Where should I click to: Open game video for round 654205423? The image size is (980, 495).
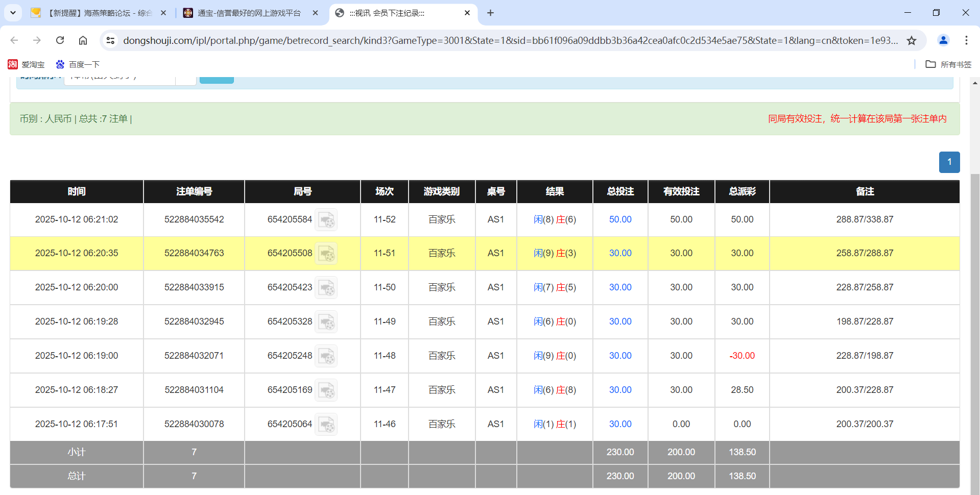click(x=326, y=287)
